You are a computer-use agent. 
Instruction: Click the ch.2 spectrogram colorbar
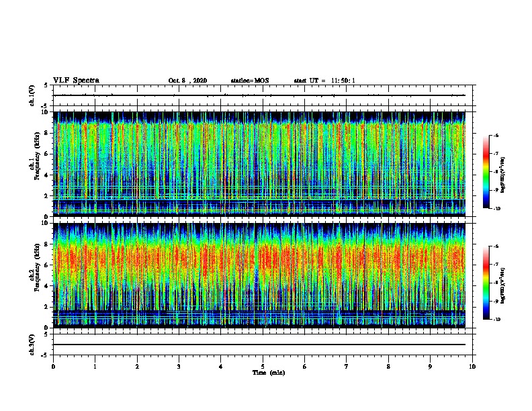486,283
